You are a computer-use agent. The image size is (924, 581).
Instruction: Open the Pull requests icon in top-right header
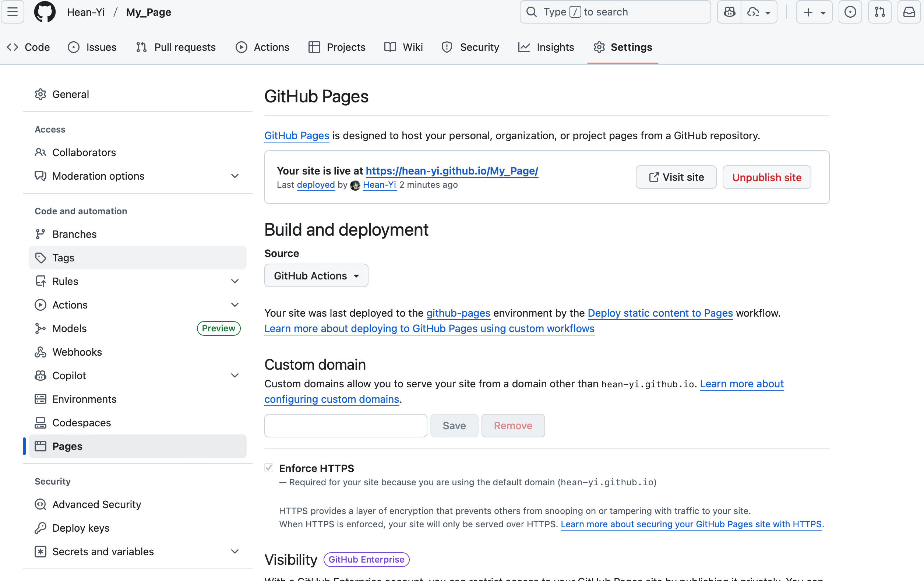click(x=879, y=12)
